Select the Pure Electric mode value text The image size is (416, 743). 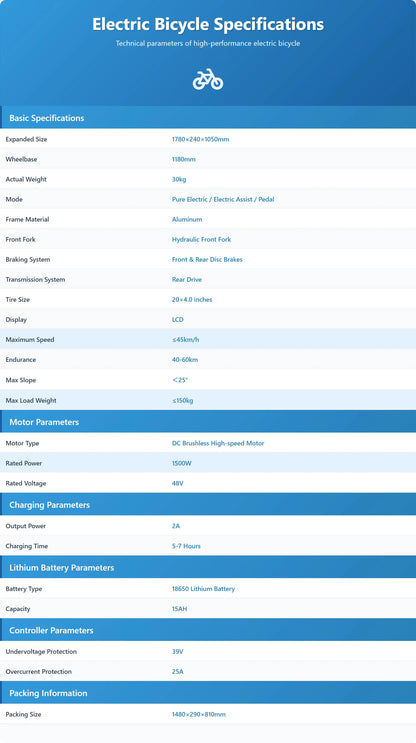(190, 199)
